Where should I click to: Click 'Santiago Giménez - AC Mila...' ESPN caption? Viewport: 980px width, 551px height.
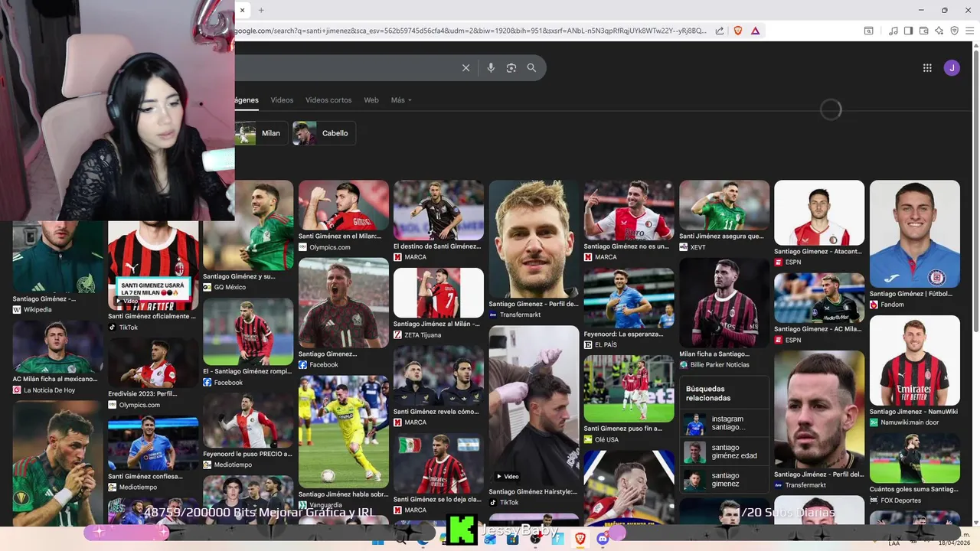click(x=818, y=329)
